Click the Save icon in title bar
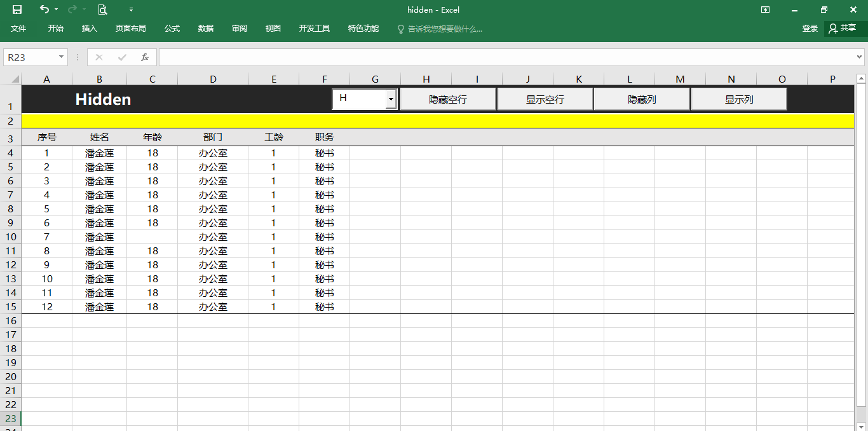The width and height of the screenshot is (868, 431). point(17,10)
